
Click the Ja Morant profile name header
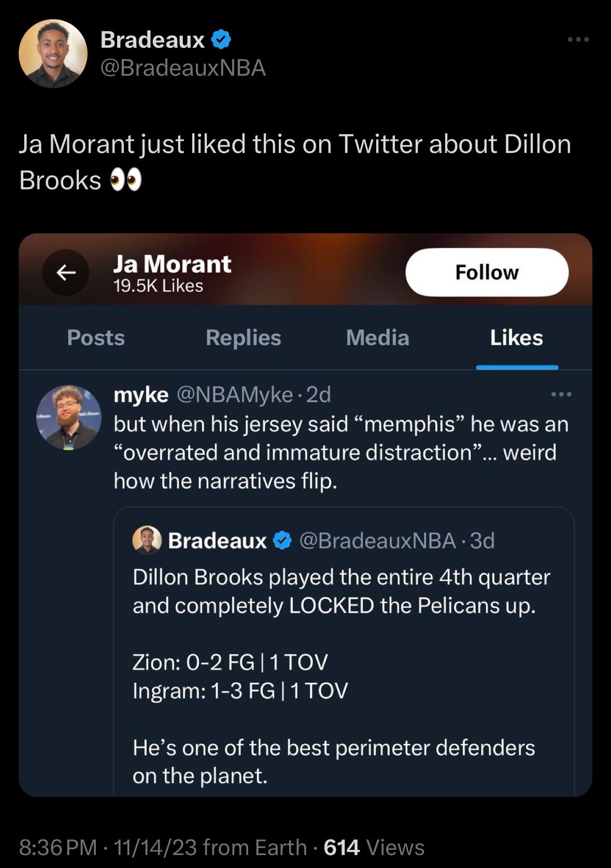172,264
